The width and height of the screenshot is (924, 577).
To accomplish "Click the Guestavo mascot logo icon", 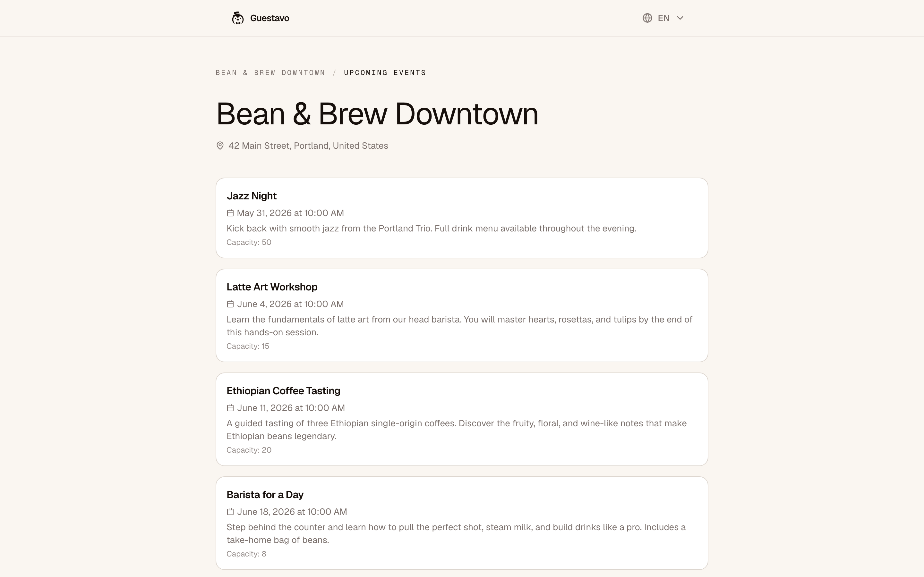I will tap(237, 18).
